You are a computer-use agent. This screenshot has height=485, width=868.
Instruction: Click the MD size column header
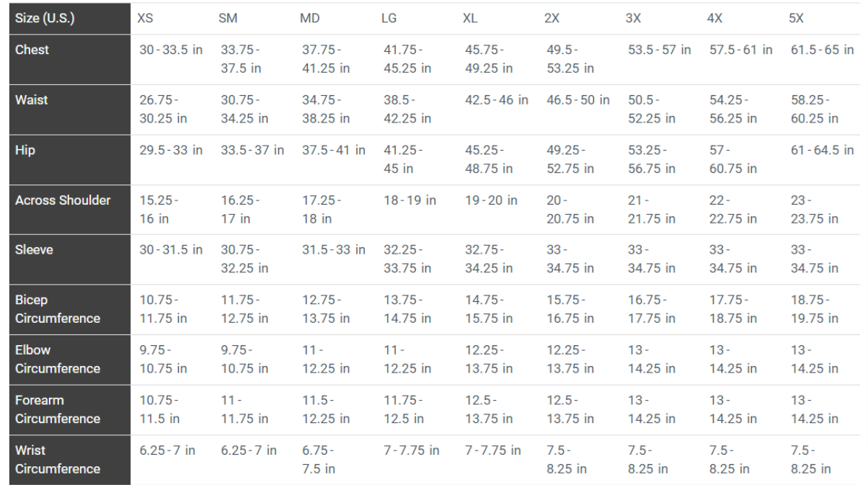pos(309,18)
